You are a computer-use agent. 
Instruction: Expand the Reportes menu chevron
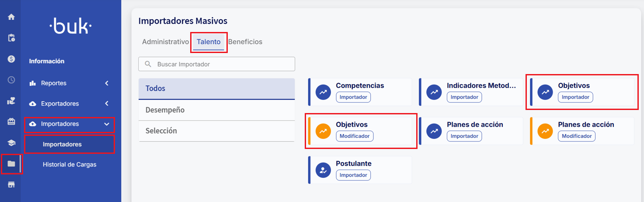pos(107,83)
